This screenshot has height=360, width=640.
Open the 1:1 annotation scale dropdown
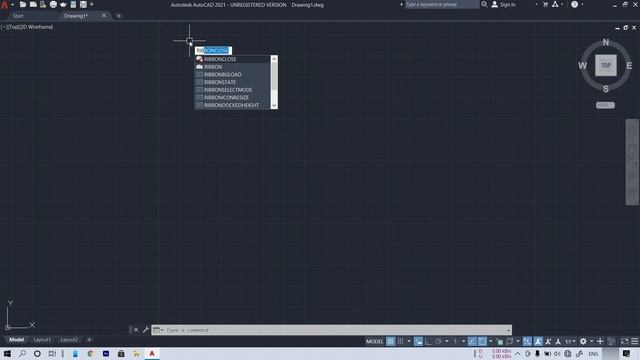pos(570,341)
